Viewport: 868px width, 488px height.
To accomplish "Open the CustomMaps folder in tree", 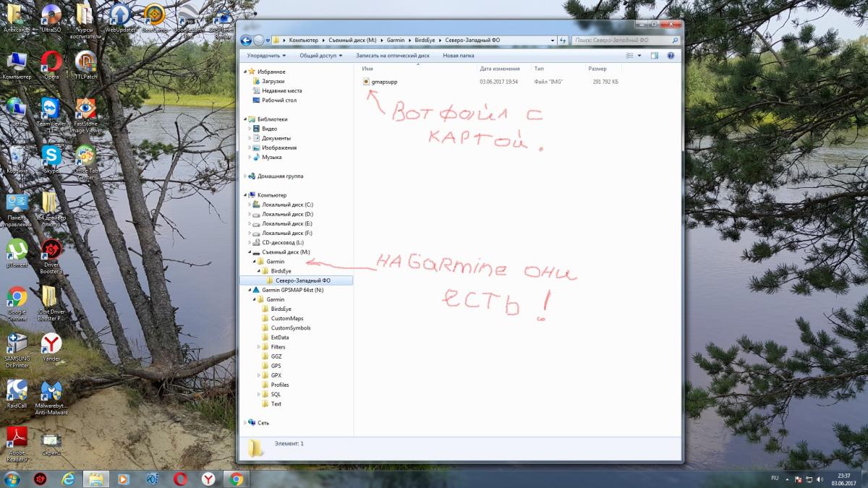I will click(x=286, y=318).
